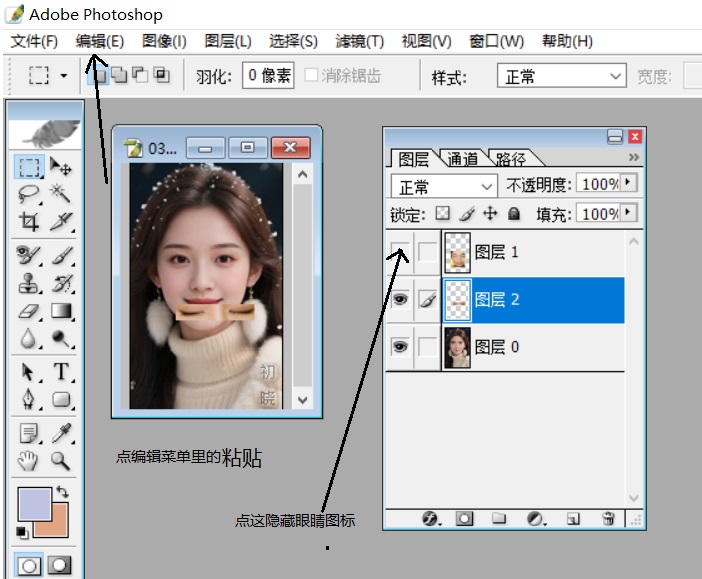Pick the Zoom magnifier tool
Image resolution: width=702 pixels, height=579 pixels.
click(x=61, y=461)
